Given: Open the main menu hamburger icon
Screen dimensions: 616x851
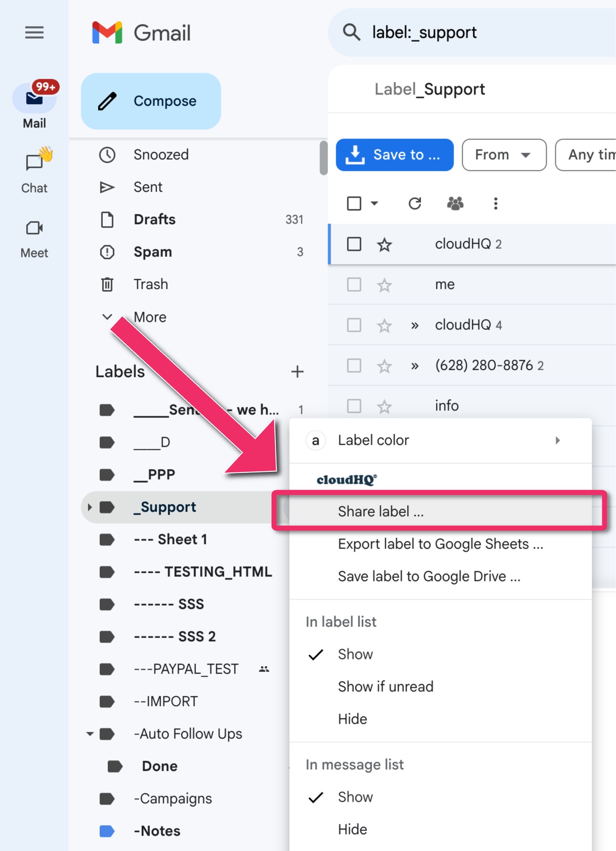Looking at the screenshot, I should pyautogui.click(x=34, y=33).
